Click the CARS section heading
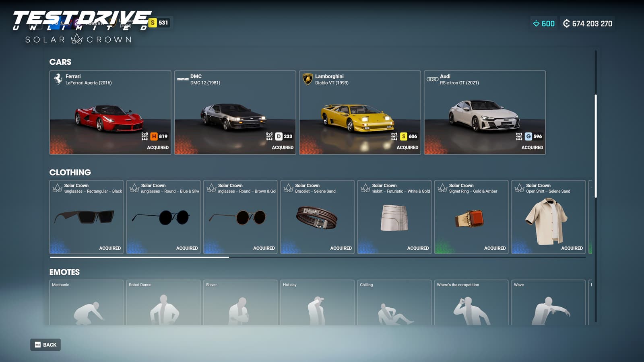 click(x=60, y=62)
